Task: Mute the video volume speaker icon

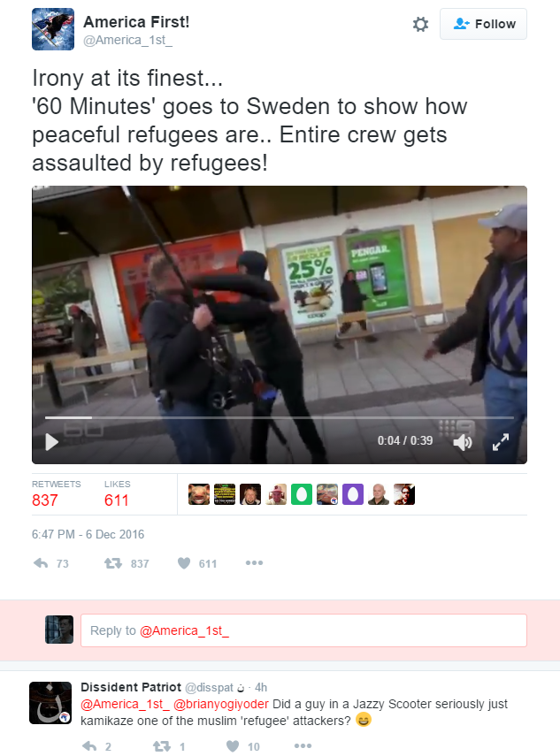Action: tap(463, 441)
